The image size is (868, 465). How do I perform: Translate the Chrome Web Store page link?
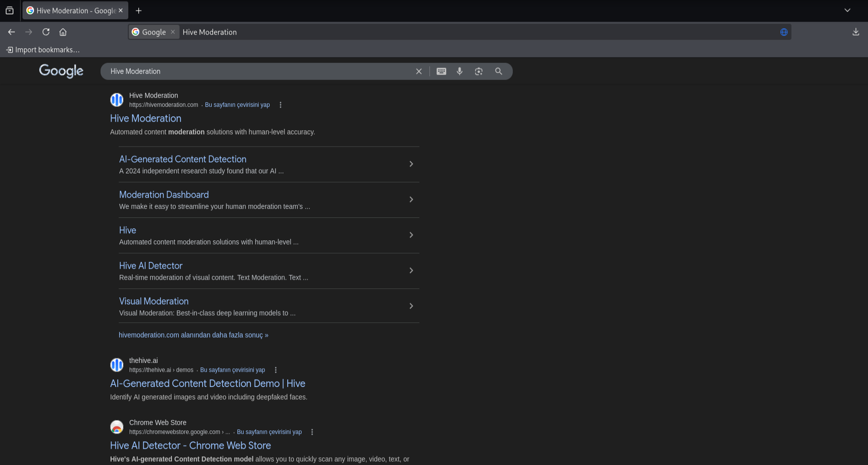tap(270, 432)
